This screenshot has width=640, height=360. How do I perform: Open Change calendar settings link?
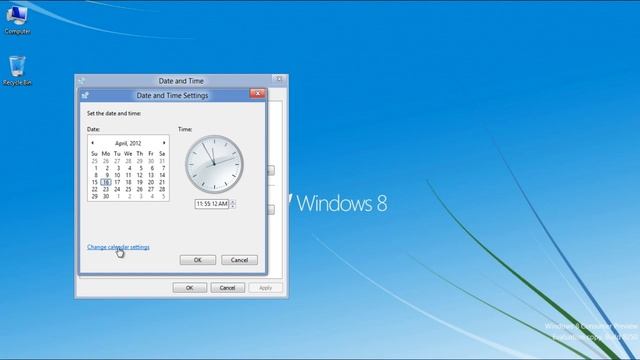coord(118,247)
